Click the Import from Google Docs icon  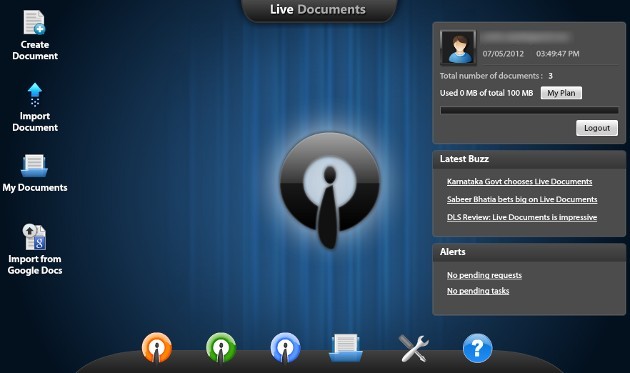(34, 237)
